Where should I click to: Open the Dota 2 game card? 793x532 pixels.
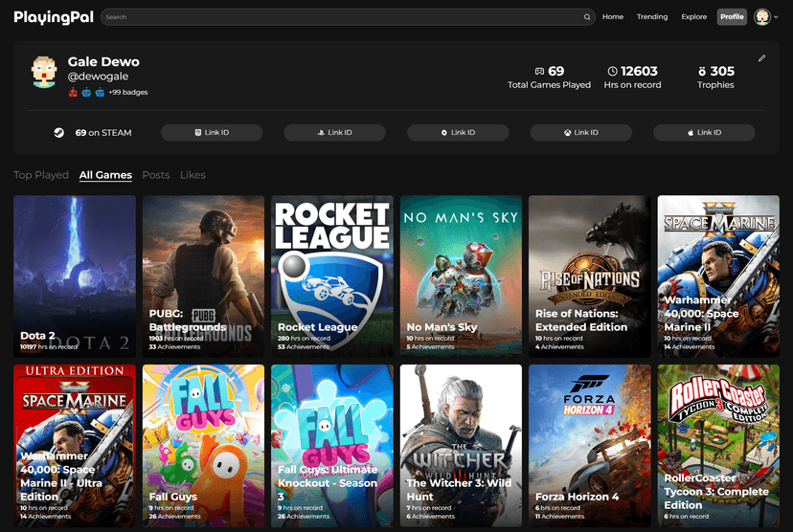(x=75, y=277)
